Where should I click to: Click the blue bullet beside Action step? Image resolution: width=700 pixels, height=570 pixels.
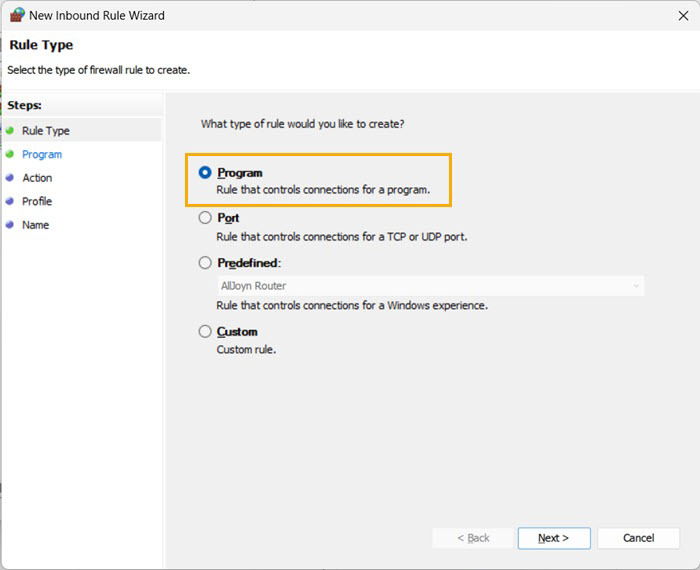pos(10,177)
